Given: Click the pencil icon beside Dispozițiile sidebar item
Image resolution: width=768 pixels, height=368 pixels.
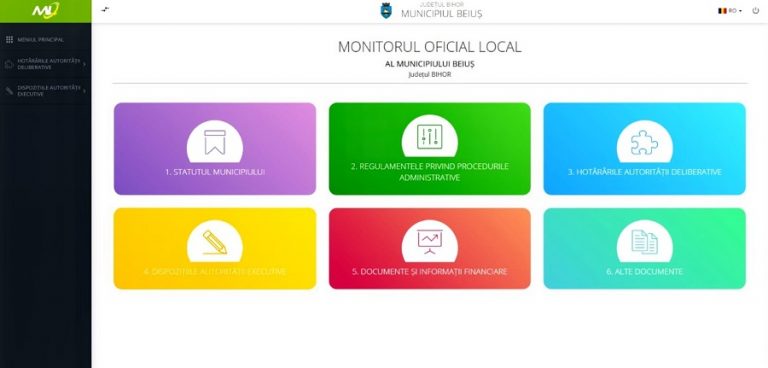Looking at the screenshot, I should (9, 91).
